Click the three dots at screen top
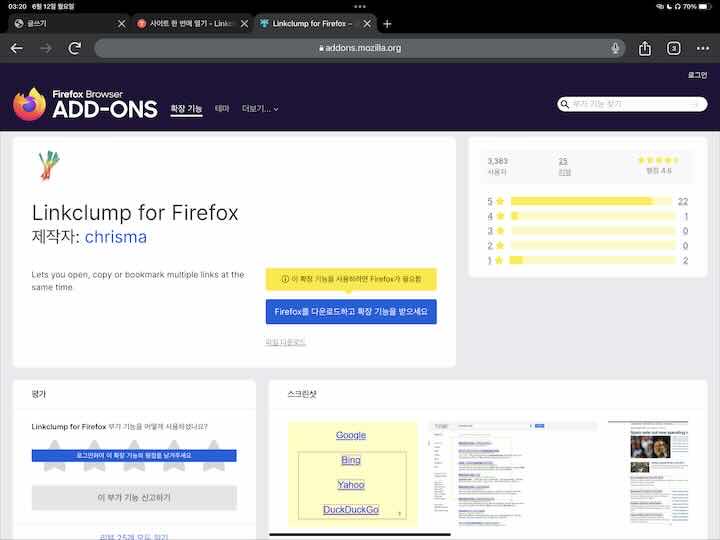The width and height of the screenshot is (720, 540). click(x=360, y=6)
